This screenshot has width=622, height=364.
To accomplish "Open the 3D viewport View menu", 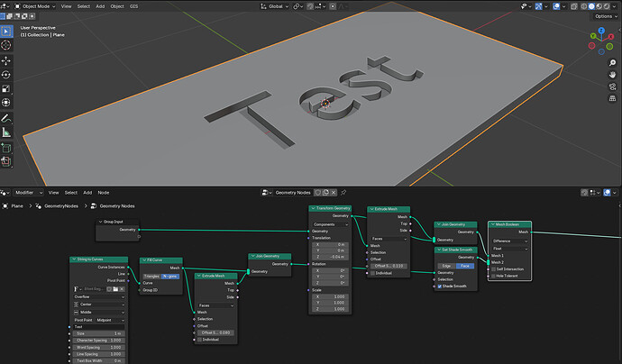I will point(66,6).
